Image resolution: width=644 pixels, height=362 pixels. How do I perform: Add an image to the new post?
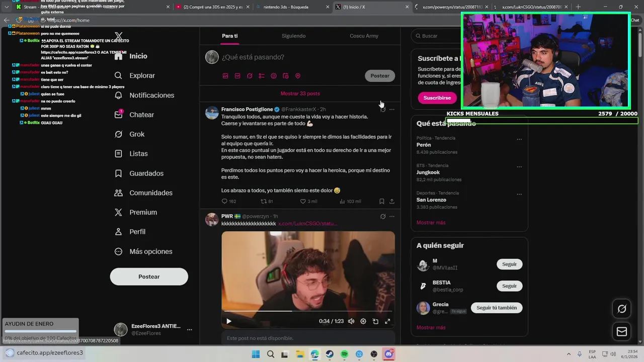225,76
